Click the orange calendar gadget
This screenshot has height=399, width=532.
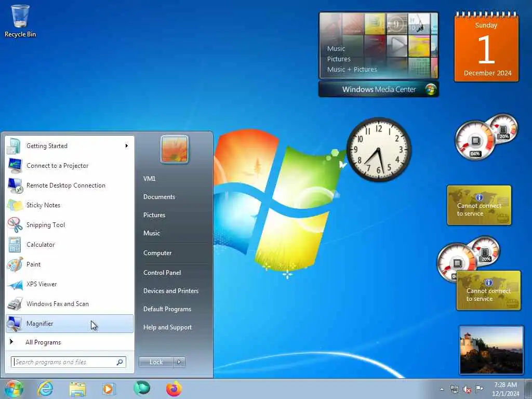(x=486, y=47)
